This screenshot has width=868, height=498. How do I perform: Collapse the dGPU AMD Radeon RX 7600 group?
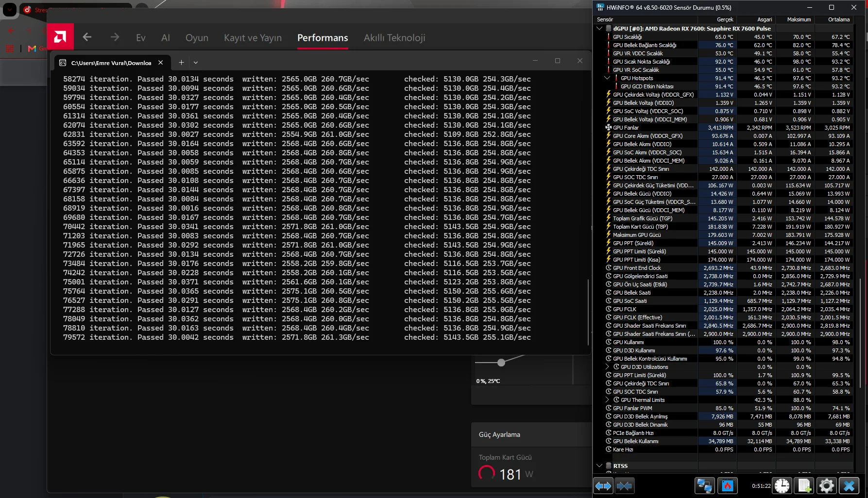pyautogui.click(x=599, y=29)
